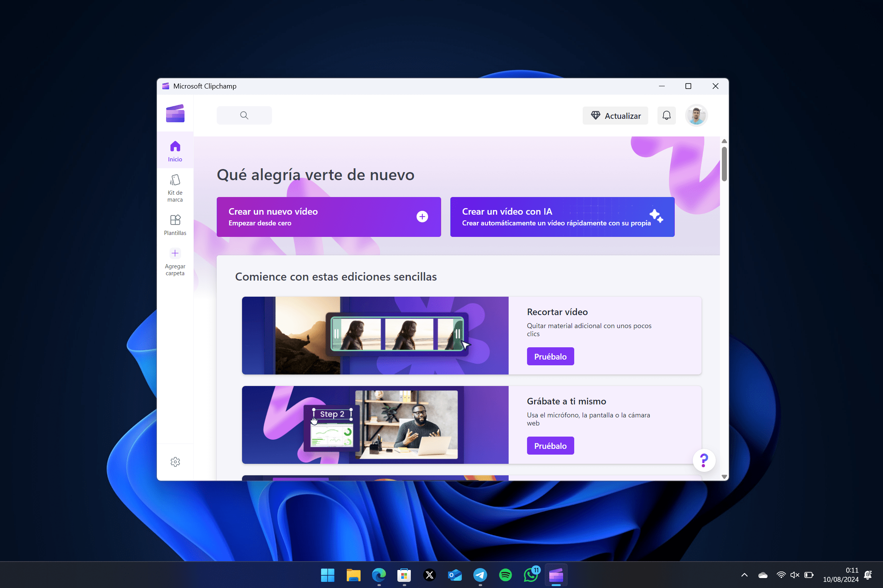The height and width of the screenshot is (588, 883).
Task: Open the Kit de marca panel
Action: [x=175, y=187]
